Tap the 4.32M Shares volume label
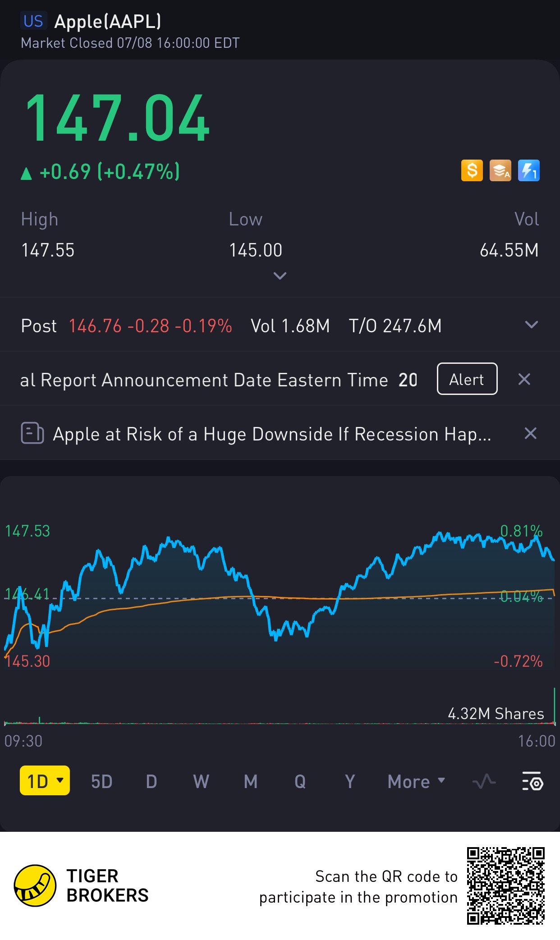Viewport: 560px width, 940px height. point(496,714)
